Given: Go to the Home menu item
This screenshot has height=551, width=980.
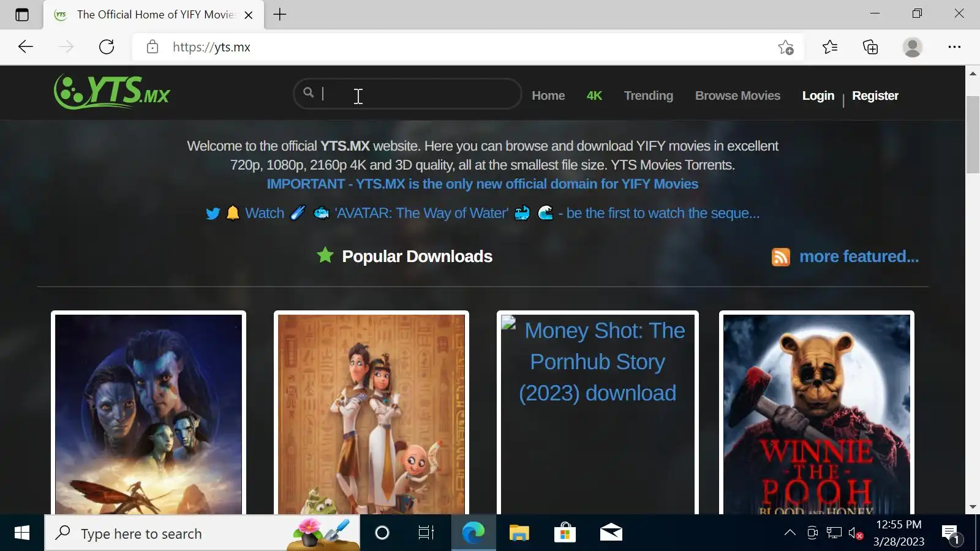Looking at the screenshot, I should pos(548,96).
